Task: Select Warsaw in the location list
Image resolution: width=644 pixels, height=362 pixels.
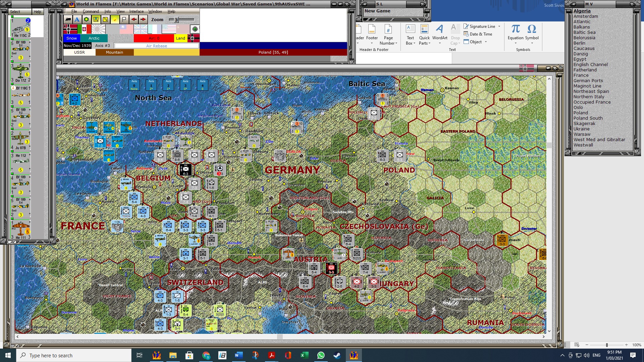Action: (582, 134)
